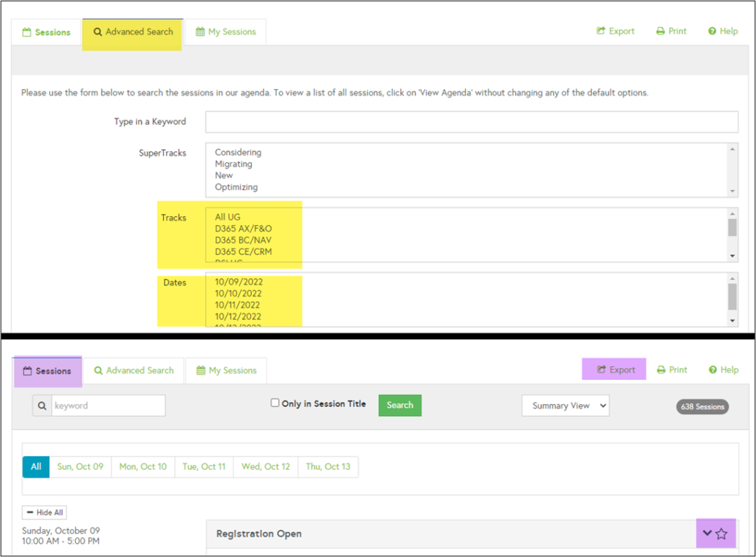Star the Registration Open session
This screenshot has height=557, width=756.
point(721,533)
